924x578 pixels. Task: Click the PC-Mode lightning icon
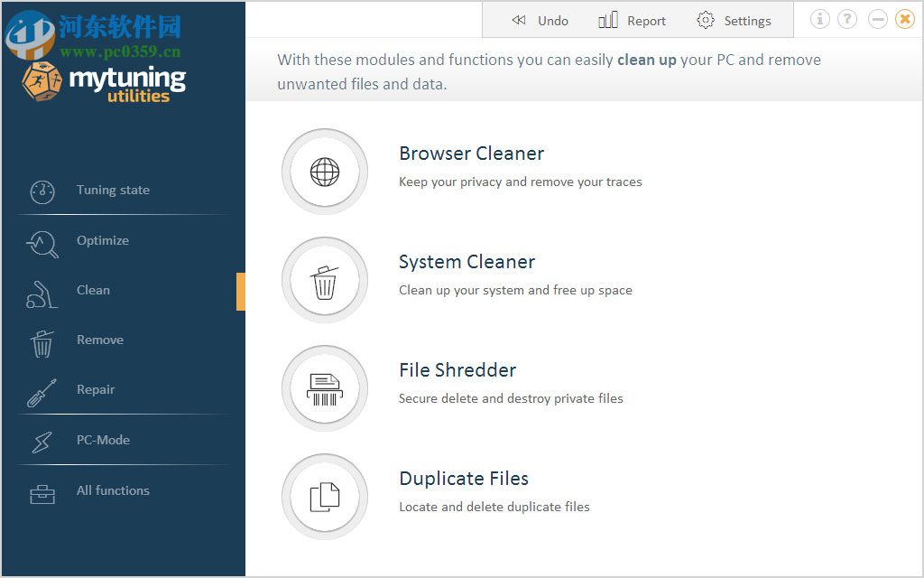point(42,442)
